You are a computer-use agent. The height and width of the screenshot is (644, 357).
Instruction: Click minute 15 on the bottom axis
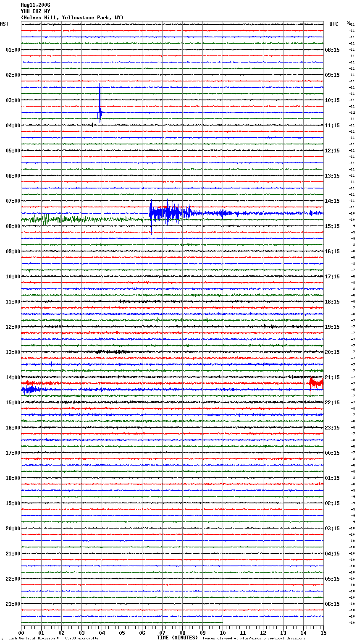tap(323, 632)
